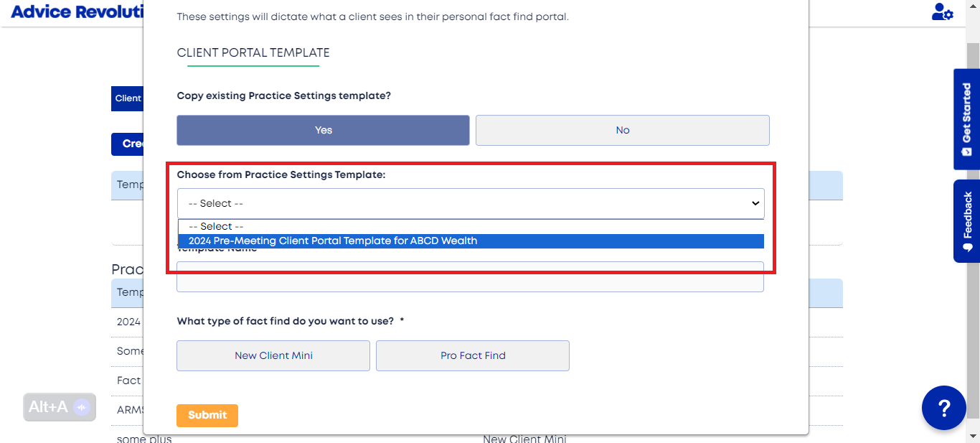Click the Template Name input field
This screenshot has height=443, width=980.
tap(471, 276)
